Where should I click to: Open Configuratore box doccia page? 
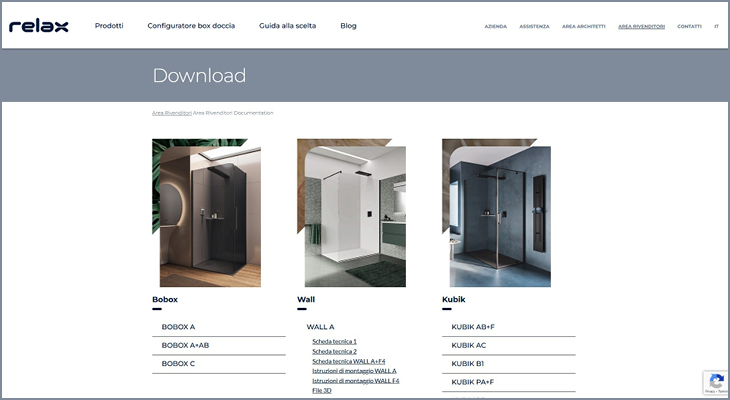[x=191, y=26]
